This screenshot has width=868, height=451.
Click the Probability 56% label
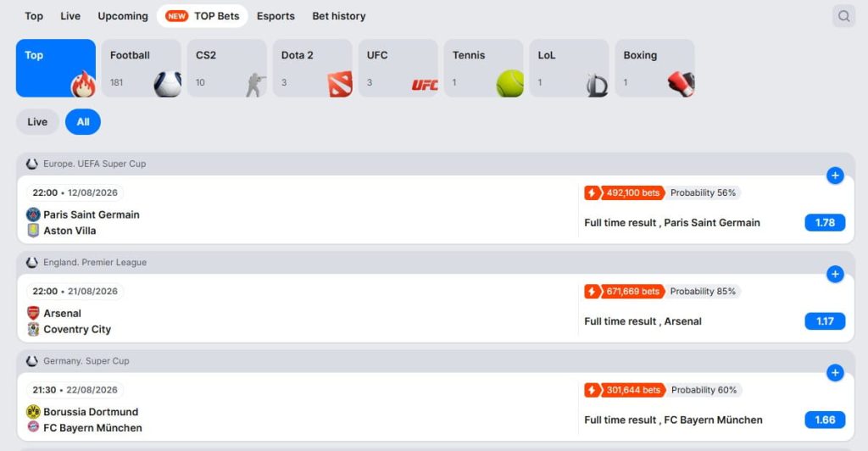point(703,192)
